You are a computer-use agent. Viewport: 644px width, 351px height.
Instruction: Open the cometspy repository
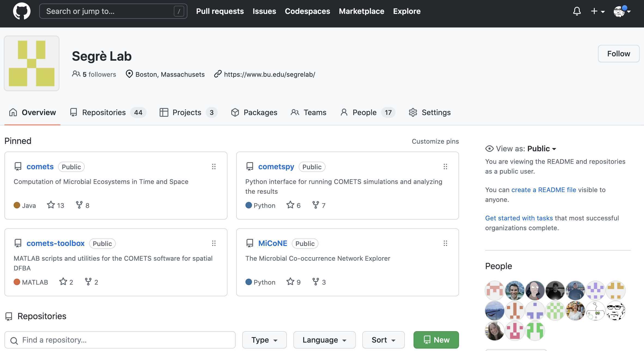(276, 167)
